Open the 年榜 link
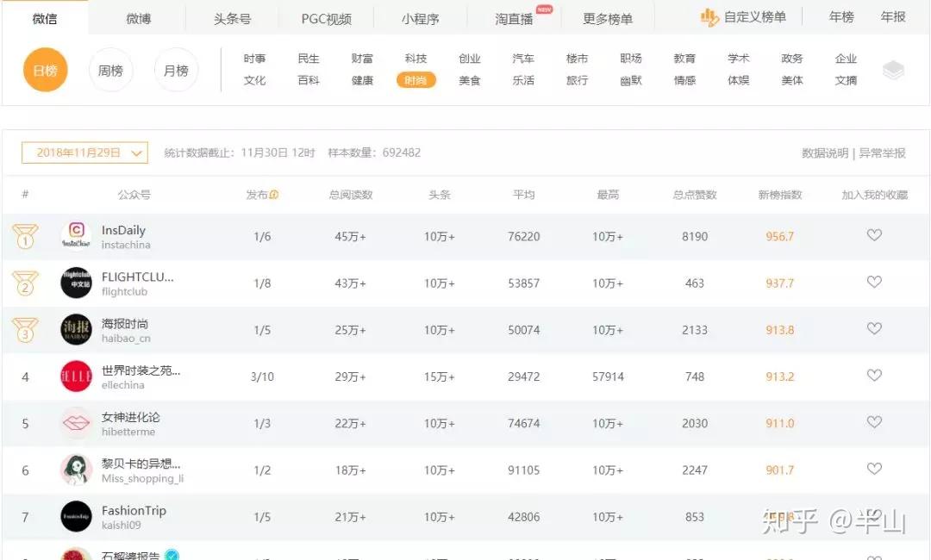The height and width of the screenshot is (560, 931). coord(841,17)
